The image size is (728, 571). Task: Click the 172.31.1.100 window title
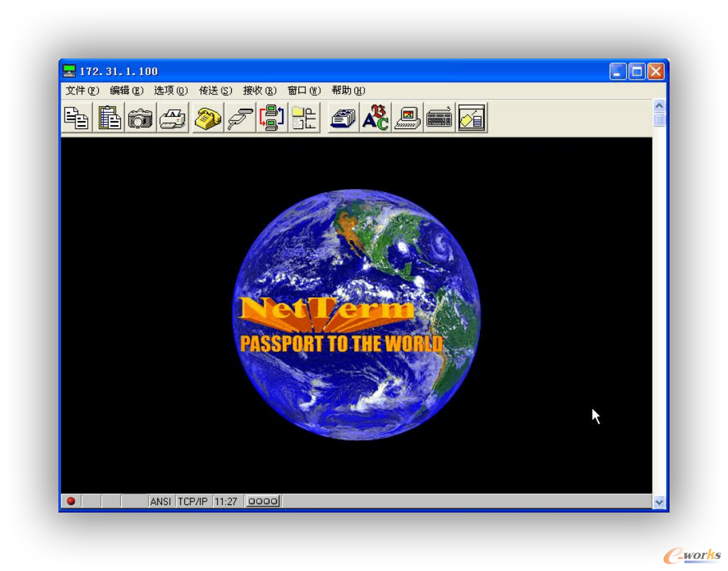pyautogui.click(x=119, y=71)
